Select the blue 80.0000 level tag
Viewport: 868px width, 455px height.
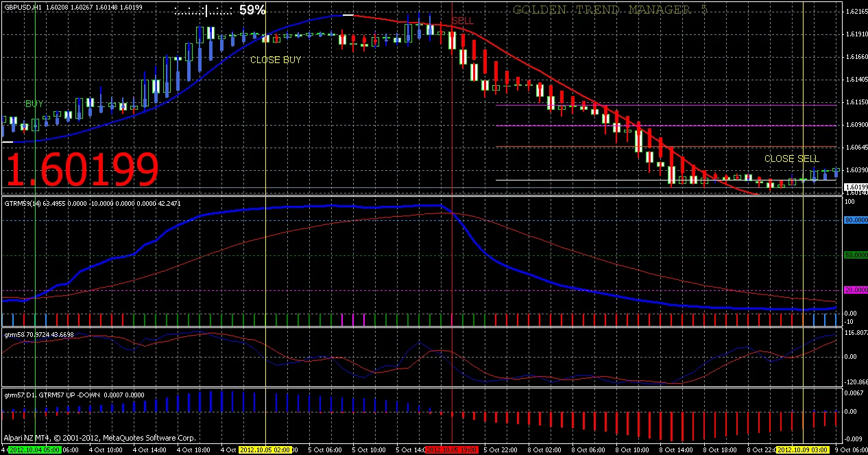coord(855,220)
